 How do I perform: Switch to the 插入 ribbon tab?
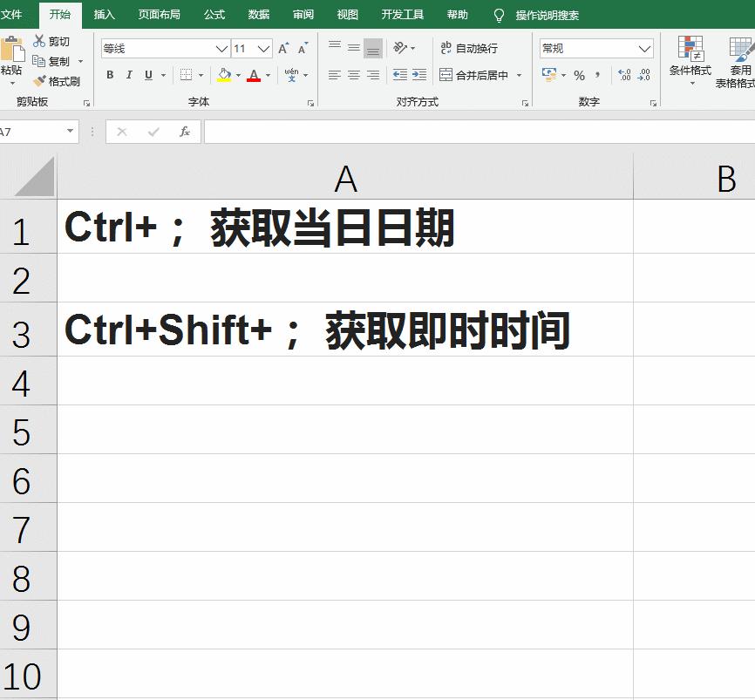104,14
